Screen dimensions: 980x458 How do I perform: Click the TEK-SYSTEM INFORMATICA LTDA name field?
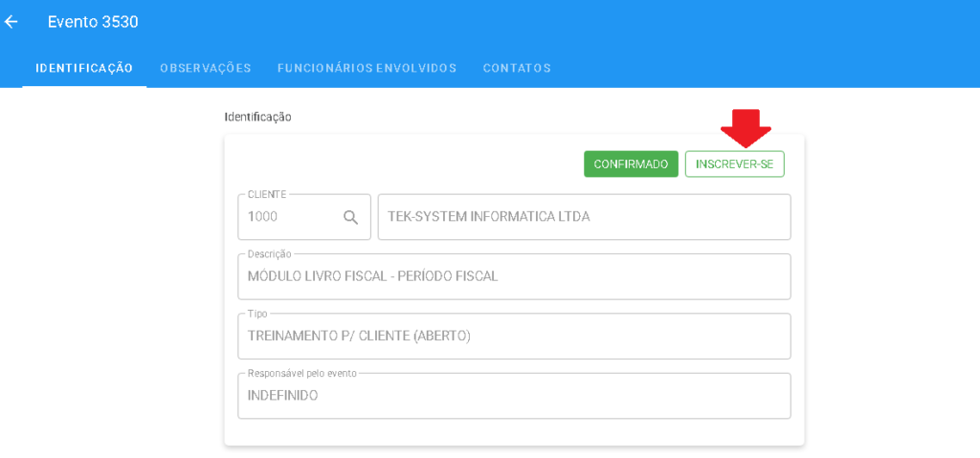click(584, 217)
